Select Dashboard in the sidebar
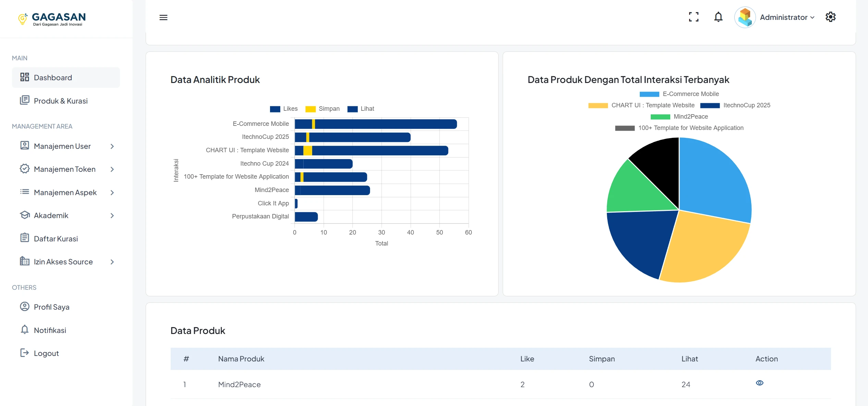This screenshot has height=406, width=868. coord(53,77)
